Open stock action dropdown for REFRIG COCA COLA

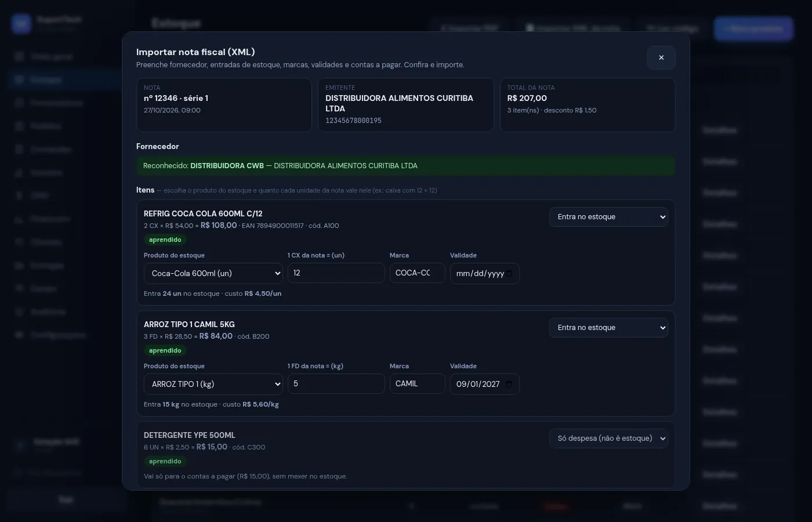[608, 217]
